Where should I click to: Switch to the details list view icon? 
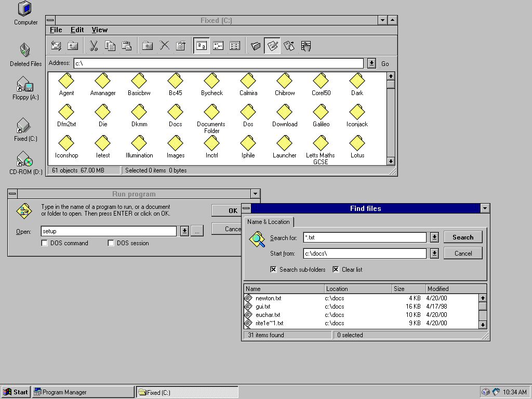(x=235, y=46)
